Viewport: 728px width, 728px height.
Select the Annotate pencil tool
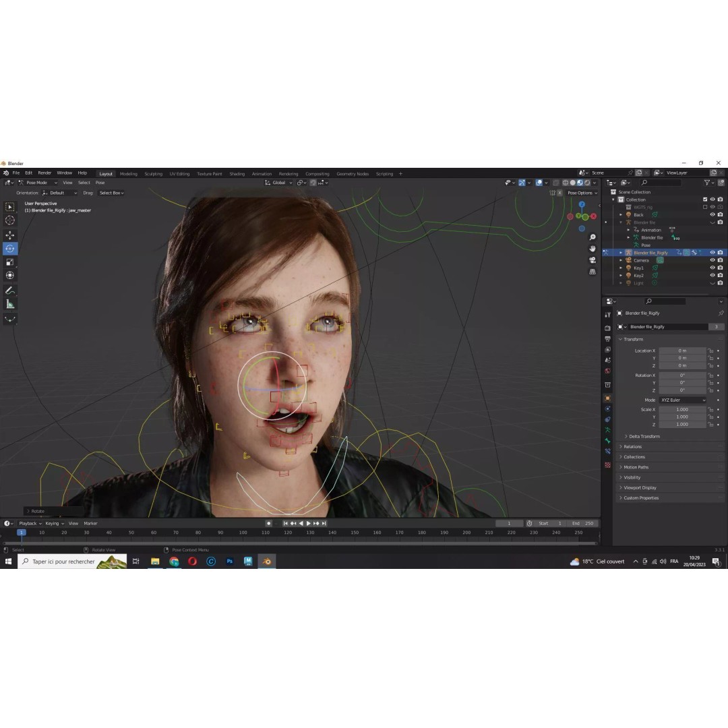click(9, 291)
